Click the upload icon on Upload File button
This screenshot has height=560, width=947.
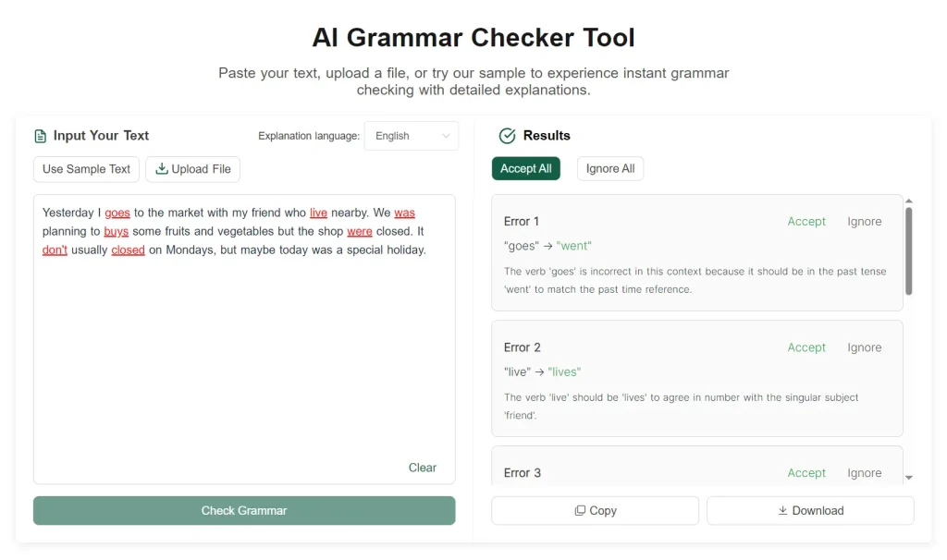pos(163,169)
